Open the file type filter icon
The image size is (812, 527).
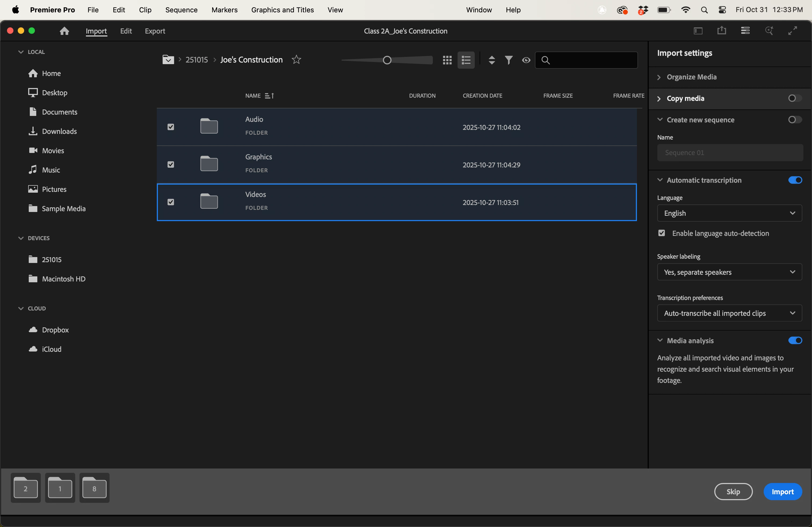tap(508, 60)
